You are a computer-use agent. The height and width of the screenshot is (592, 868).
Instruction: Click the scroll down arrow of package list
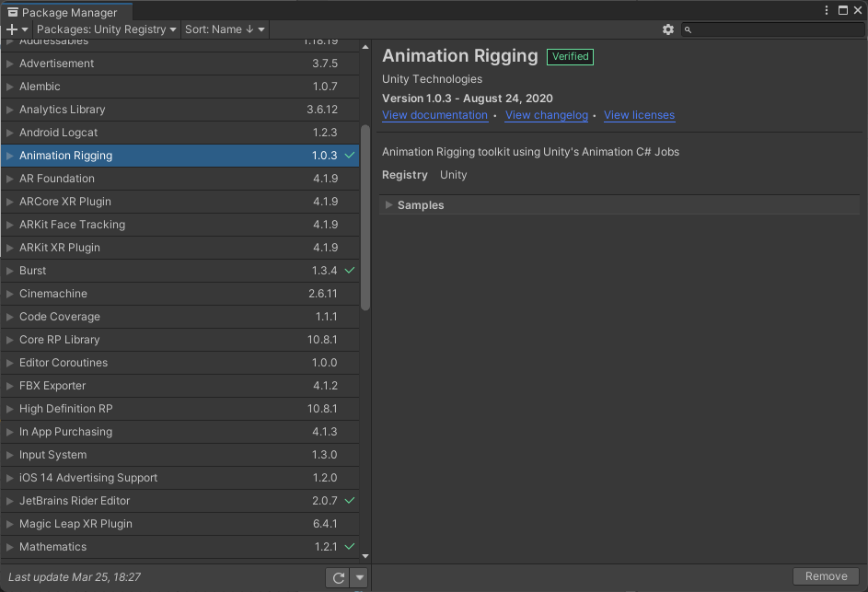point(365,556)
